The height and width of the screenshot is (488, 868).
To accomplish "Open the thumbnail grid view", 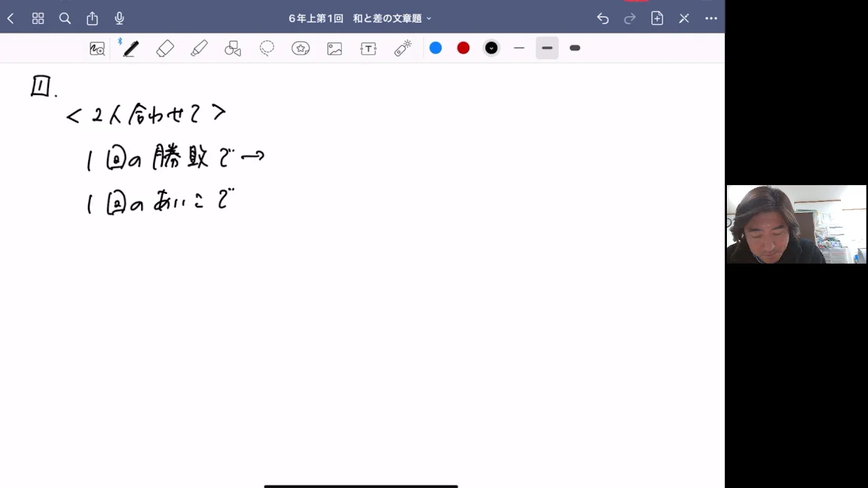I will [38, 18].
